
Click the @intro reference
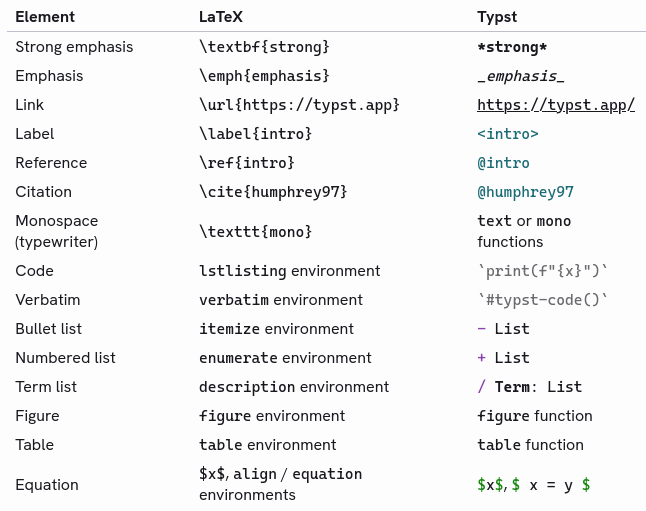click(503, 163)
